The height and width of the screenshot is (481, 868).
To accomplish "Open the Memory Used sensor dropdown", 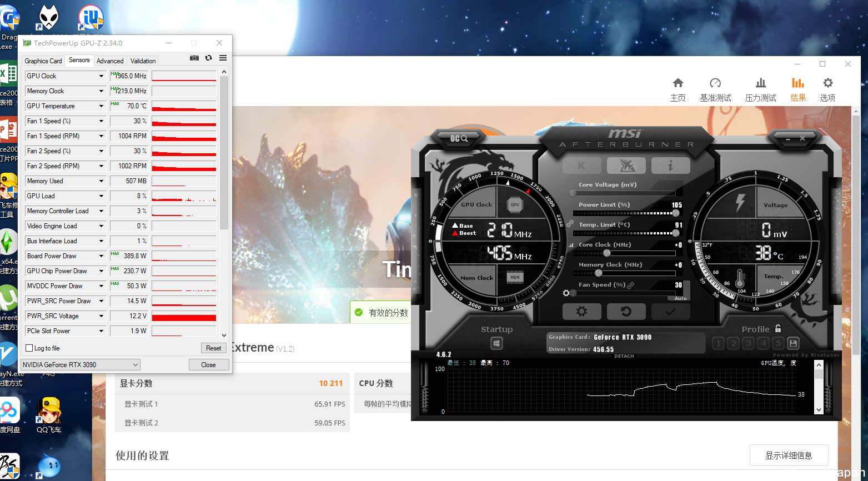I will point(101,181).
